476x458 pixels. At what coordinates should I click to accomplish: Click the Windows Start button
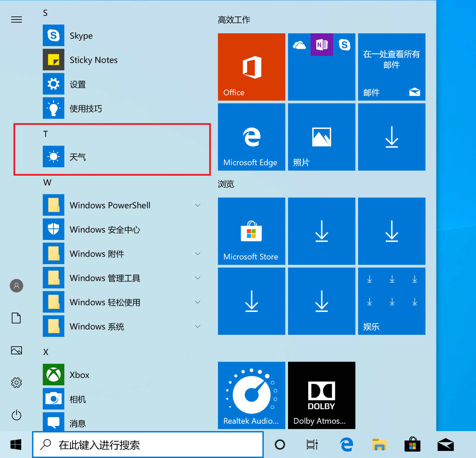pos(16,445)
